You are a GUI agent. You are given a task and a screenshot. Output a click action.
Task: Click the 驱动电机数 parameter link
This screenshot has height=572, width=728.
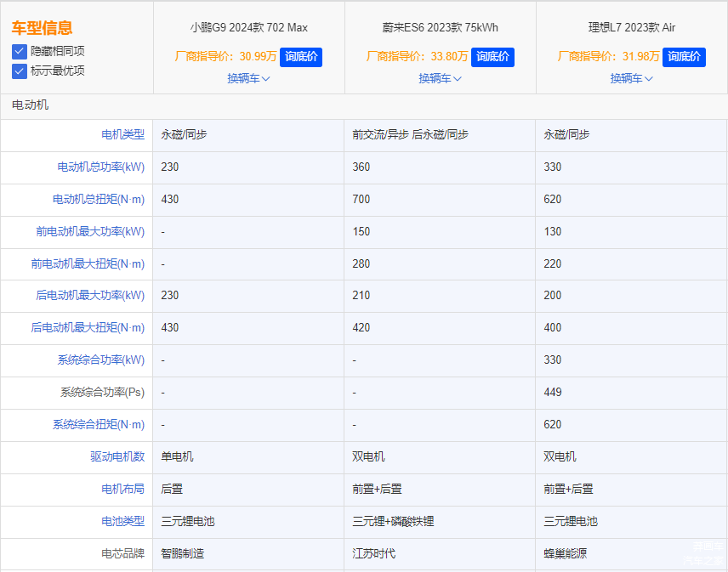pyautogui.click(x=117, y=457)
